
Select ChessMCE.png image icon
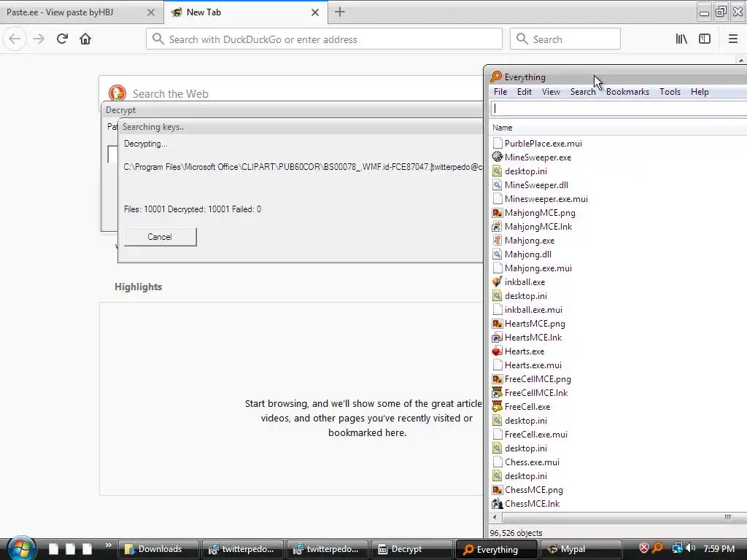pyautogui.click(x=498, y=489)
